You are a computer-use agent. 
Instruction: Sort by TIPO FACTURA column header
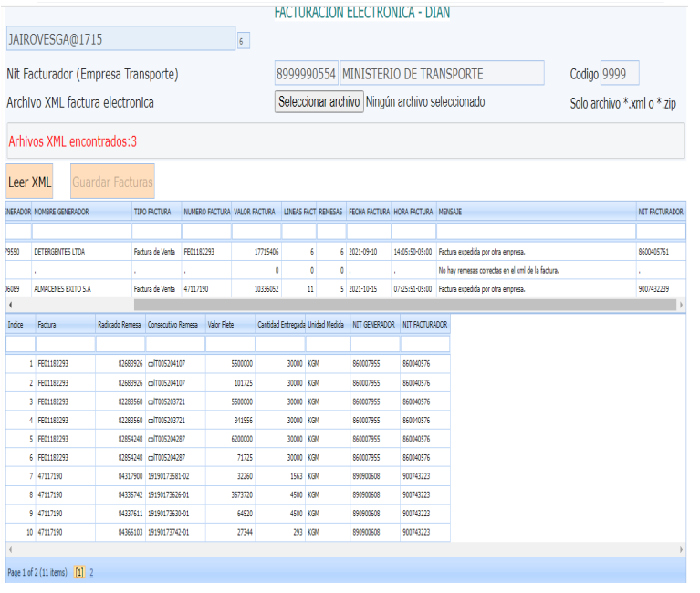point(157,212)
